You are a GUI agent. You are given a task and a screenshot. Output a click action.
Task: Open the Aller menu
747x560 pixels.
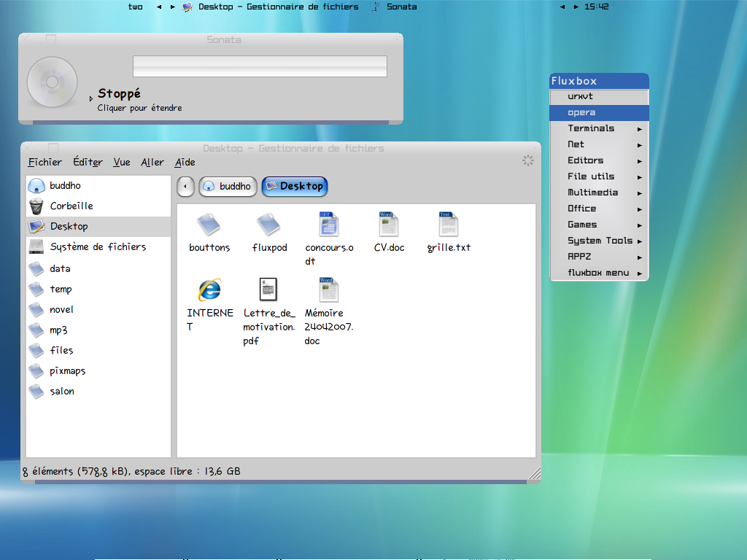pos(152,163)
